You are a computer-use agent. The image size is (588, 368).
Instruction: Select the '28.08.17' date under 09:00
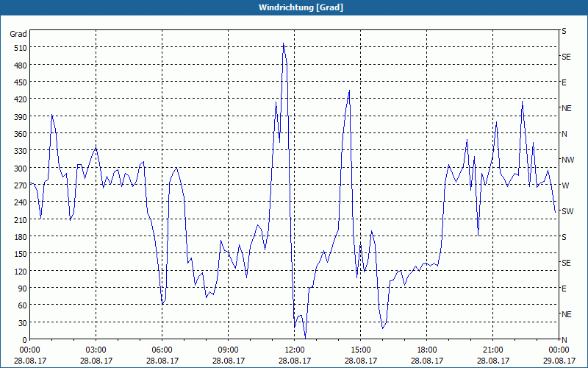tap(228, 361)
